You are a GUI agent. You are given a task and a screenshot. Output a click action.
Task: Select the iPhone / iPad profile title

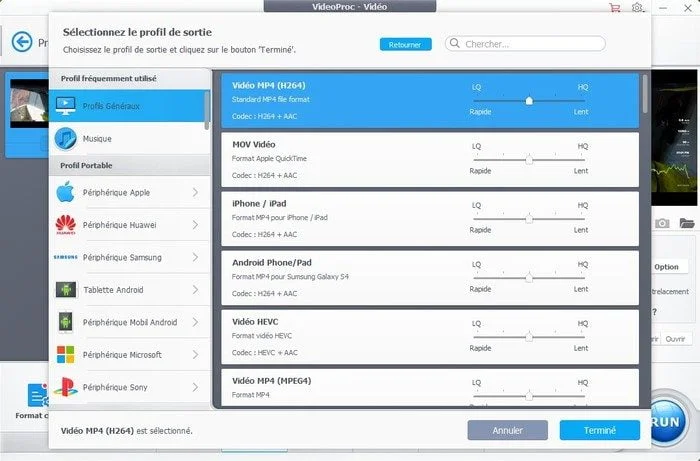coord(259,204)
